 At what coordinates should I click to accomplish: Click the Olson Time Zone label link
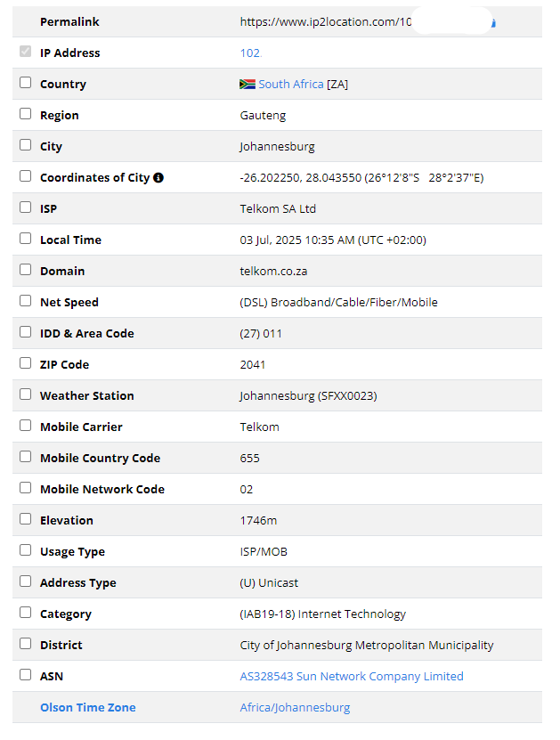tap(88, 707)
